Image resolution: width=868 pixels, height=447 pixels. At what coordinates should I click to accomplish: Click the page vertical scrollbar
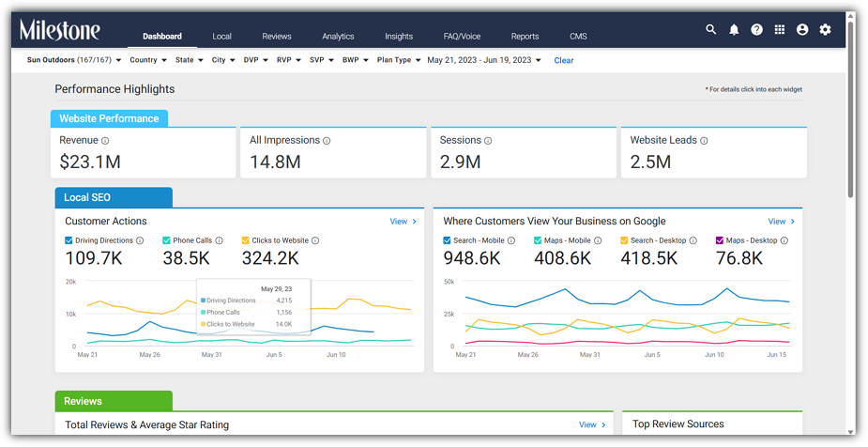click(851, 111)
